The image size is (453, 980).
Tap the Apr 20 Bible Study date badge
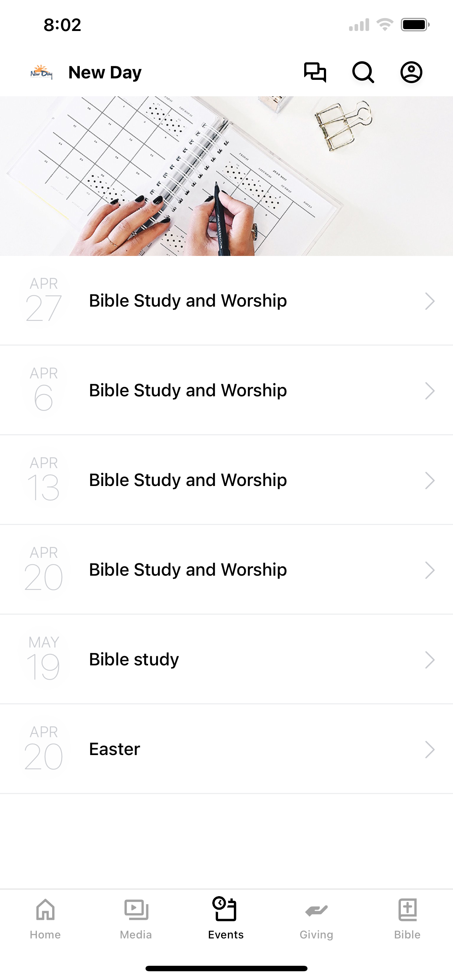click(x=43, y=569)
